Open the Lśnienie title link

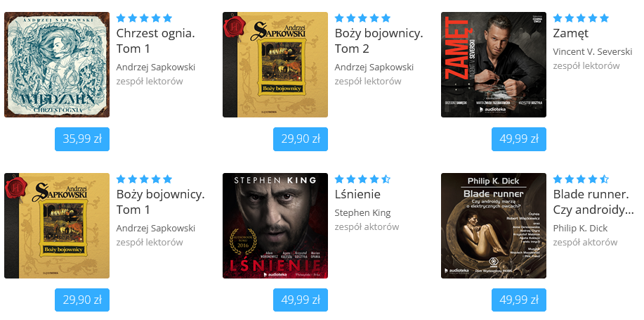click(x=357, y=194)
